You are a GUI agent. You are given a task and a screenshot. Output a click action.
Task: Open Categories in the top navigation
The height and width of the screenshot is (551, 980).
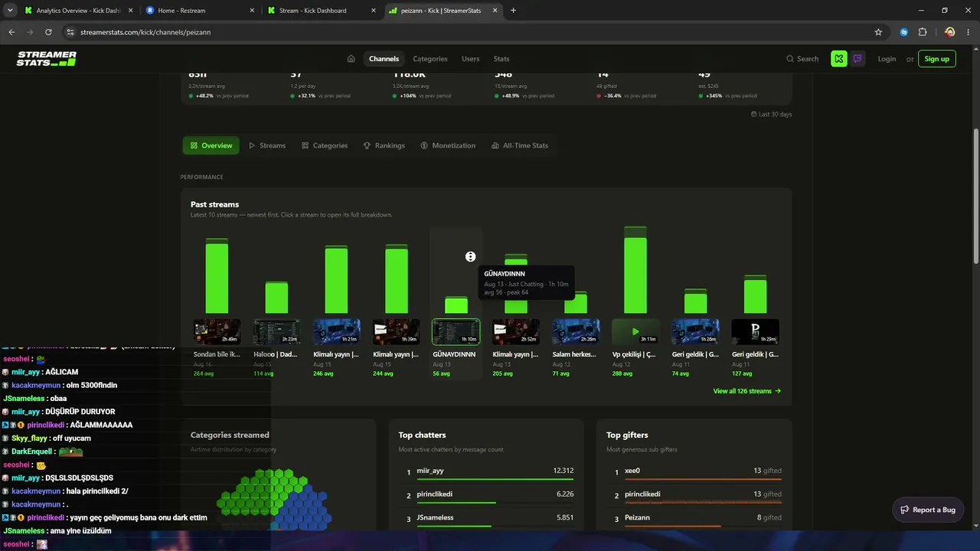(430, 59)
